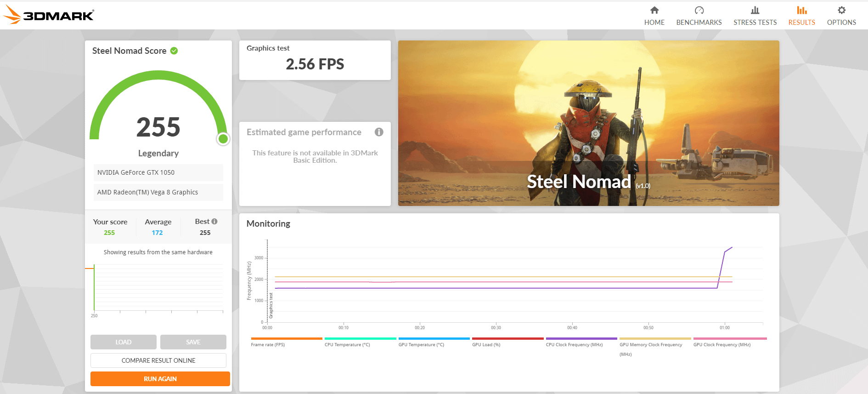
Task: Open Benchmarks via the gauge icon
Action: click(699, 10)
